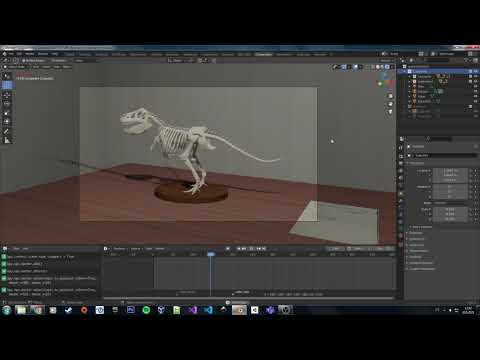The width and height of the screenshot is (480, 360).
Task: Open the Global transform orientation dropdown
Action: [x=177, y=60]
